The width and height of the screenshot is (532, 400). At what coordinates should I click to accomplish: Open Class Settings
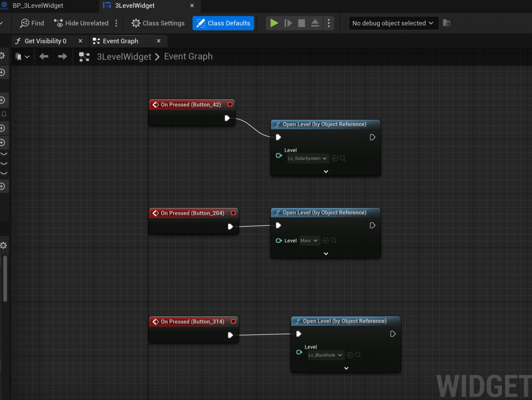pos(158,23)
